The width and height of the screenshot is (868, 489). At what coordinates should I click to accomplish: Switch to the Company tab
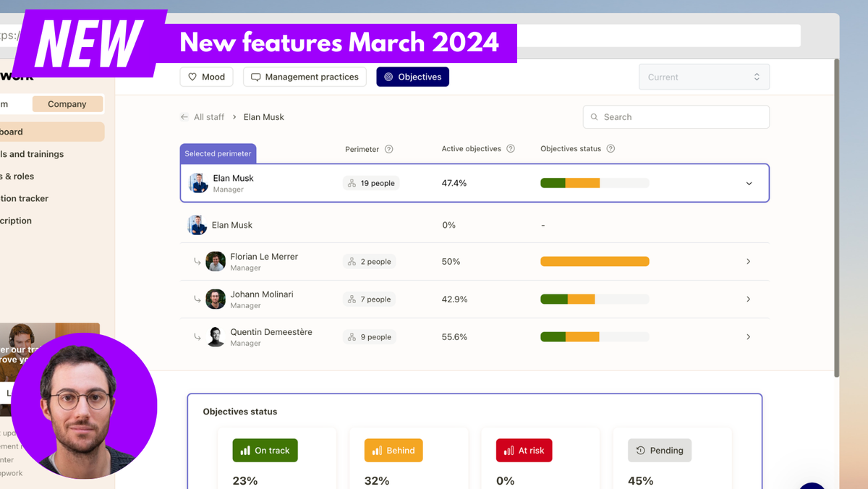click(67, 103)
